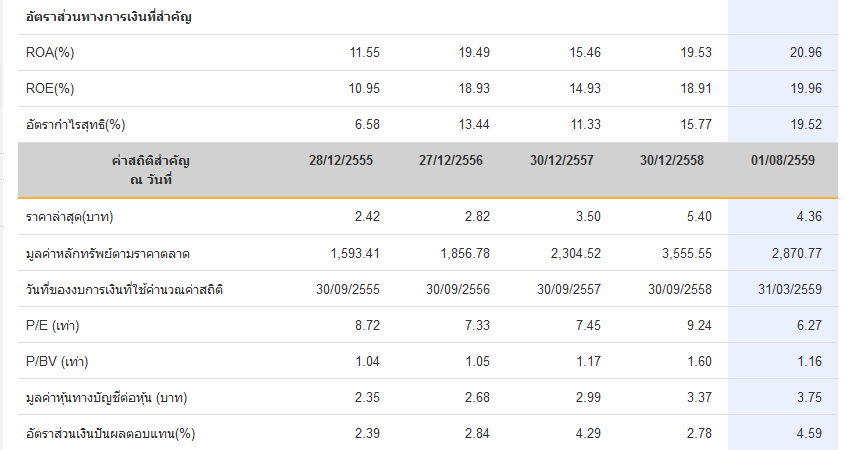Select the มูลค่าหุ้นทางบัญชีต่อหุ้น (บาท) label
This screenshot has width=850, height=450.
tap(106, 398)
